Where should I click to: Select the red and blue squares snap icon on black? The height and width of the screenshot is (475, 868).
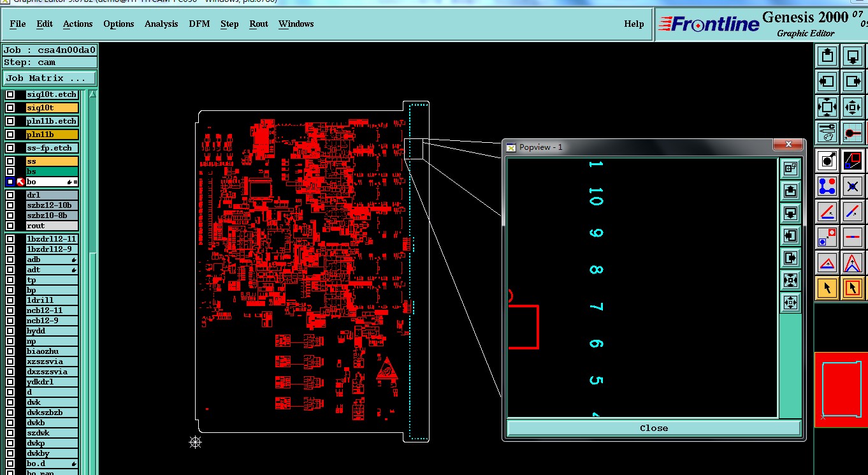click(x=853, y=161)
